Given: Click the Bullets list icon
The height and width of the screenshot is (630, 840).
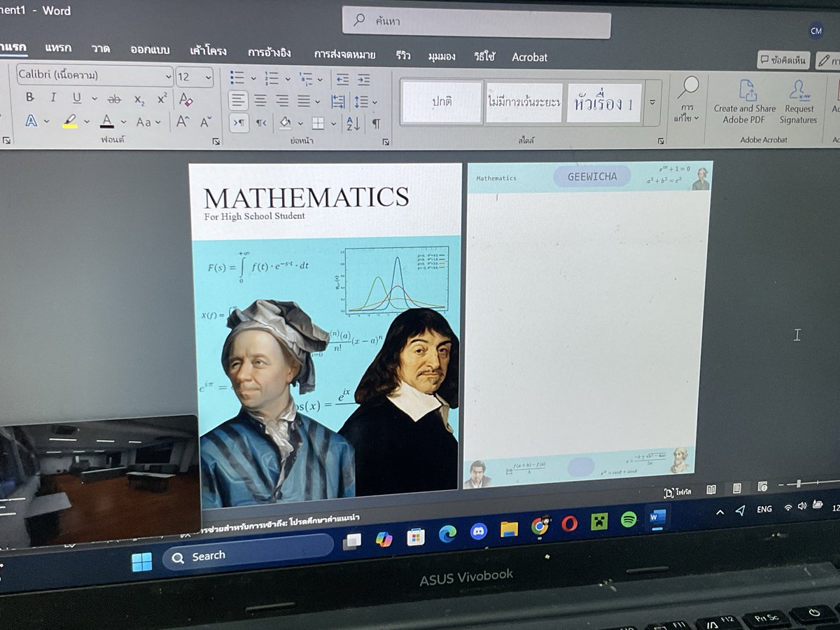Looking at the screenshot, I should pyautogui.click(x=237, y=77).
